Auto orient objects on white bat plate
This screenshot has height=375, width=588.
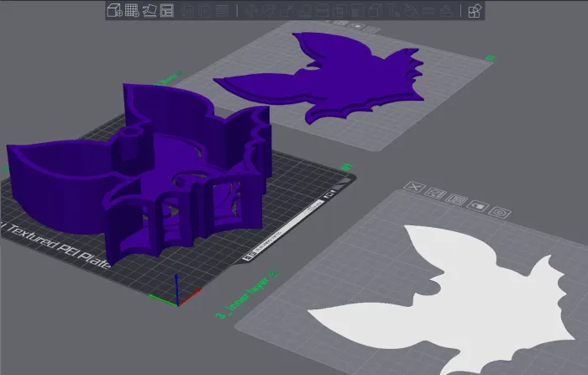click(x=433, y=193)
